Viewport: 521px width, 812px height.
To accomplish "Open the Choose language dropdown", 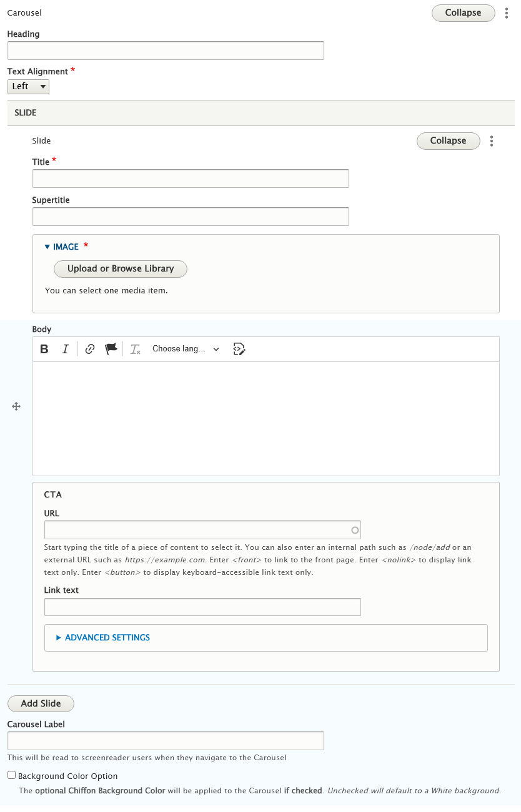I will click(x=186, y=349).
